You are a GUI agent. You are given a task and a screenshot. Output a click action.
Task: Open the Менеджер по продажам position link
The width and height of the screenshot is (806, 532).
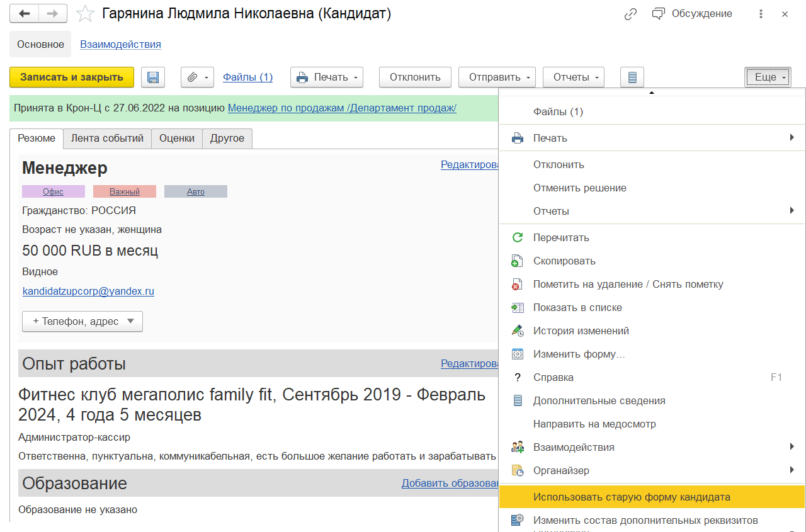(x=342, y=108)
